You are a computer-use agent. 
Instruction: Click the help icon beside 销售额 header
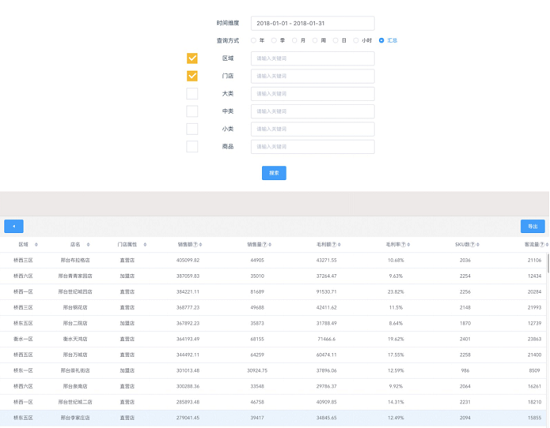coord(196,245)
